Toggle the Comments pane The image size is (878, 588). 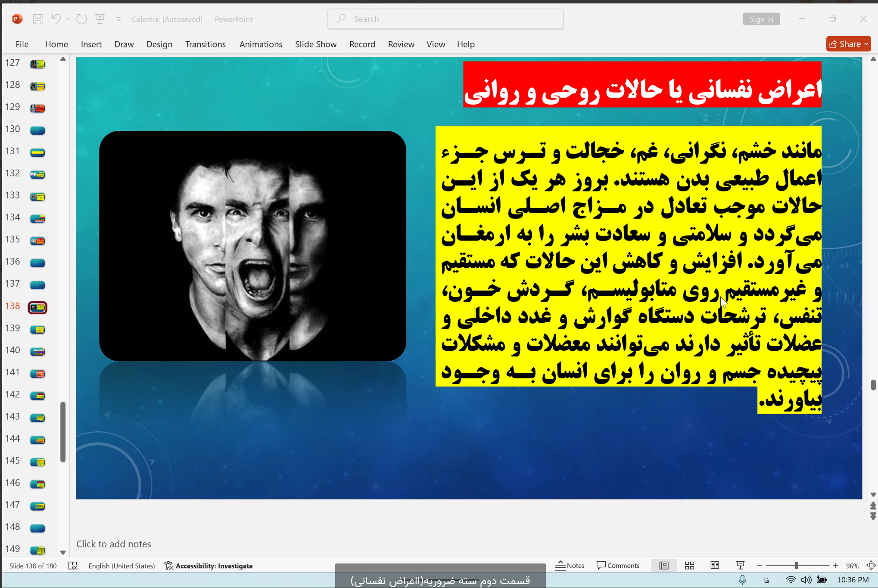pyautogui.click(x=618, y=566)
